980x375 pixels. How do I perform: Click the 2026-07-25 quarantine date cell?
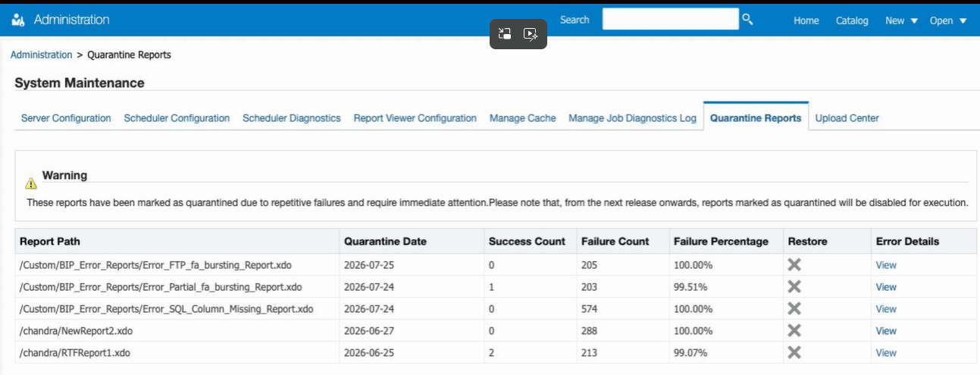point(412,265)
